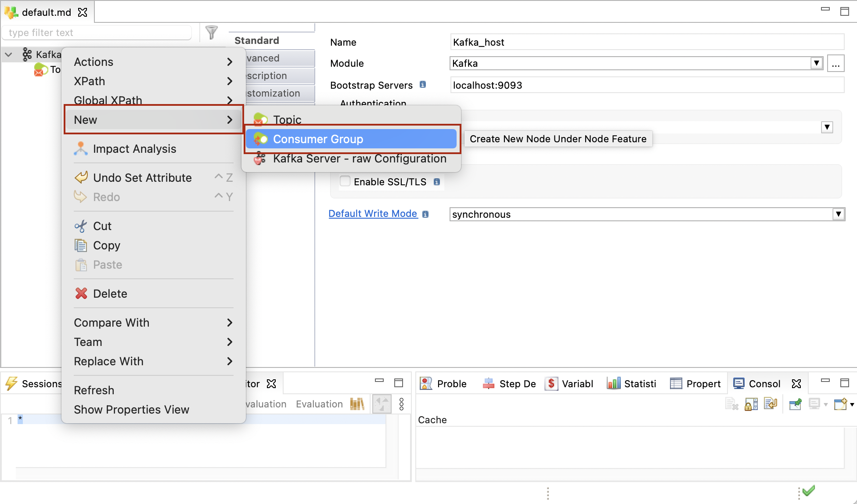Select the Impact Analysis menu icon

pos(81,148)
